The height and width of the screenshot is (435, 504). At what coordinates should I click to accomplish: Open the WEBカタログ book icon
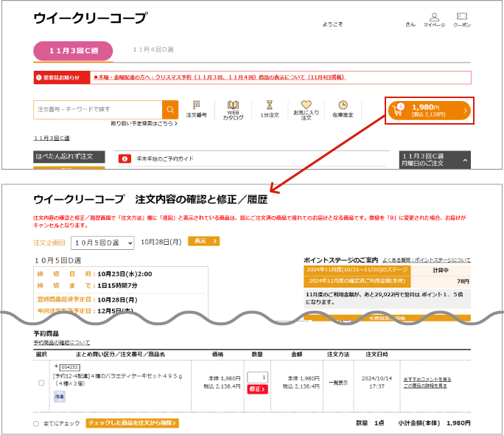[233, 109]
